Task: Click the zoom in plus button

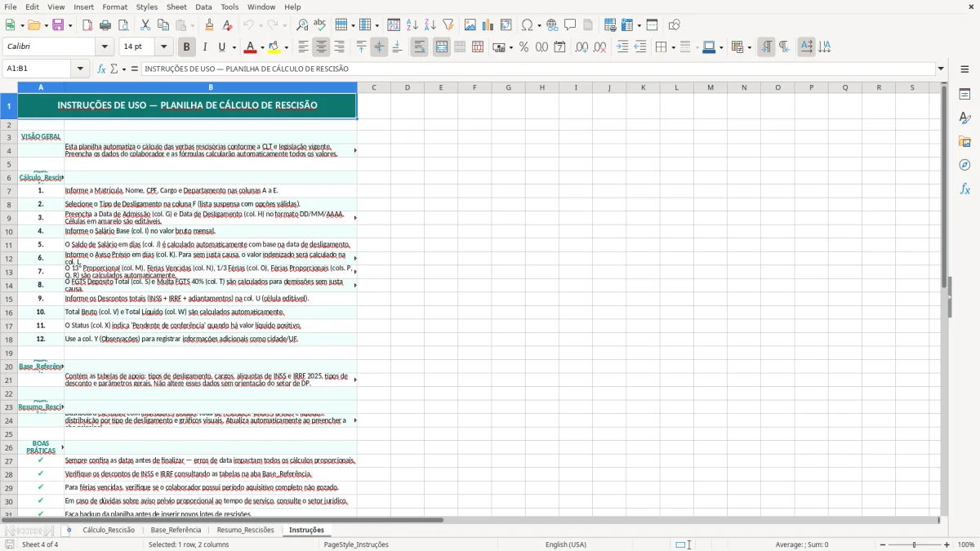Action: pyautogui.click(x=947, y=544)
